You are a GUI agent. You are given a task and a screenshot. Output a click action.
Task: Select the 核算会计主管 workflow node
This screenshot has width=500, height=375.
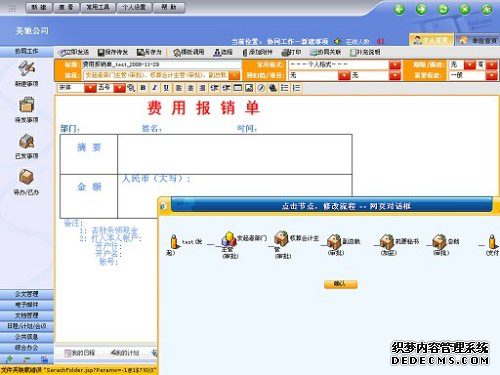281,238
